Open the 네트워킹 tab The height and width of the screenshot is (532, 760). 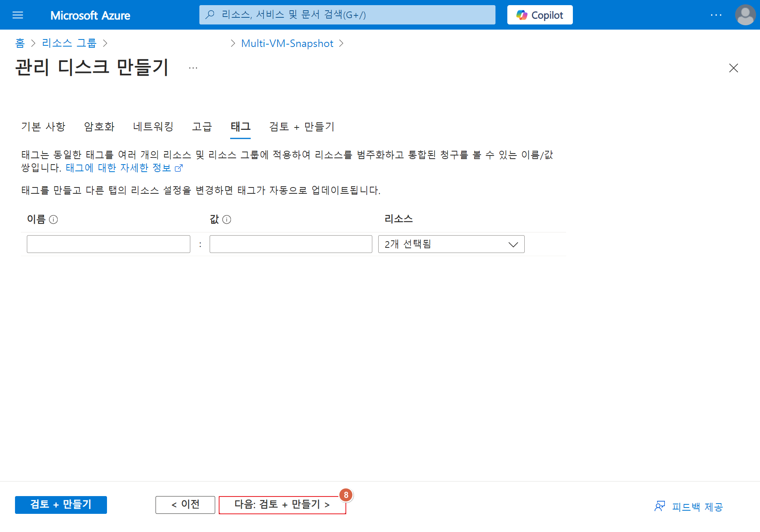click(153, 127)
